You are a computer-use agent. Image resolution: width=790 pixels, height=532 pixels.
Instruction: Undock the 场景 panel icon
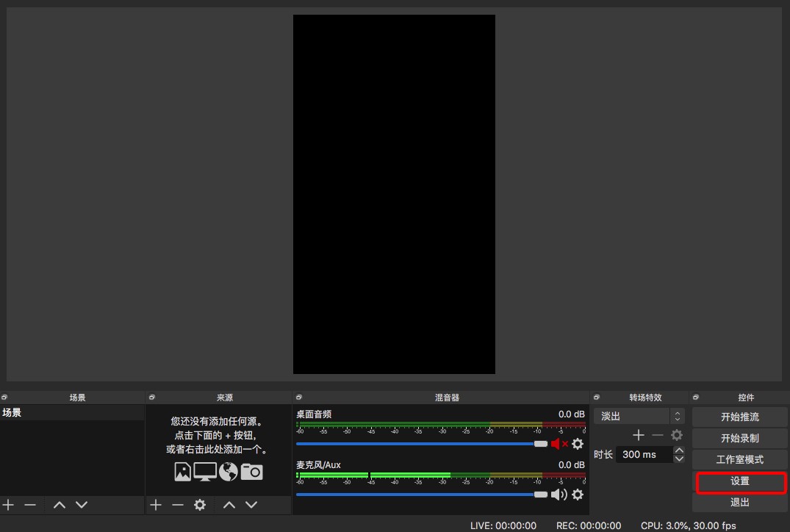[x=4, y=397]
